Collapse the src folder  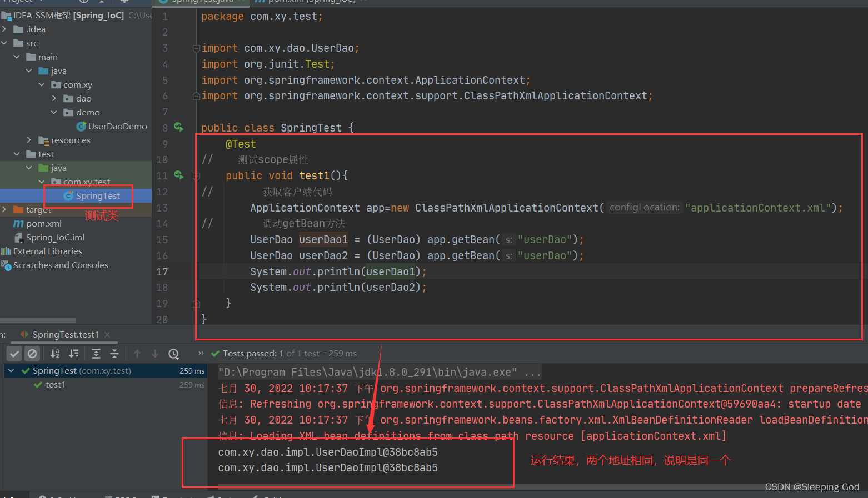[4, 43]
